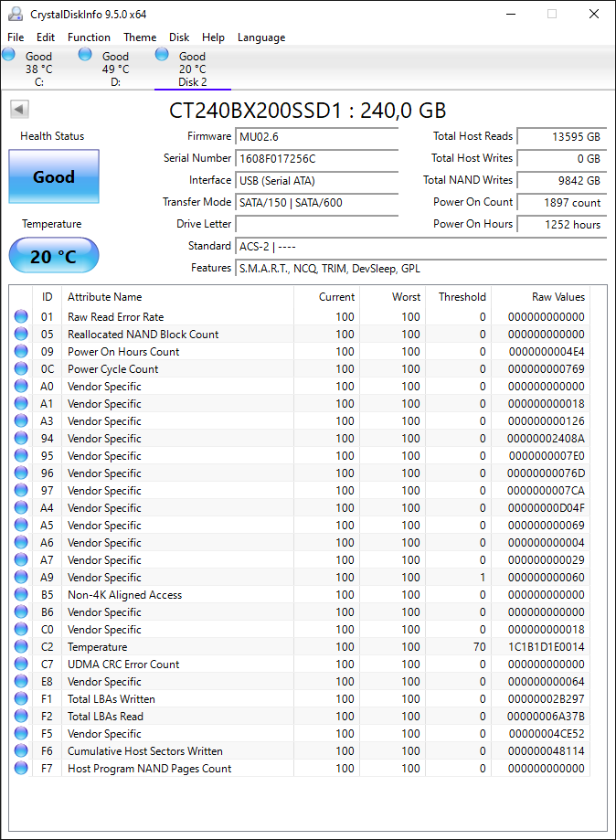Click raw value 00000006A37B

pos(546,717)
